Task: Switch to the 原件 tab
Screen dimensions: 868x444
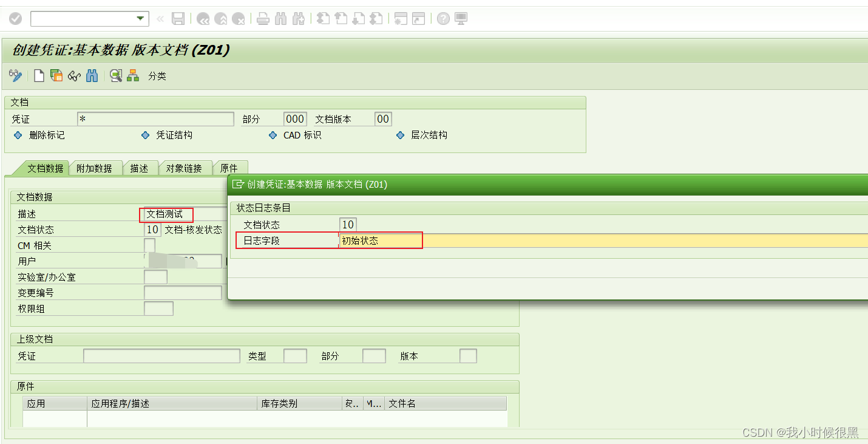Action: click(229, 168)
